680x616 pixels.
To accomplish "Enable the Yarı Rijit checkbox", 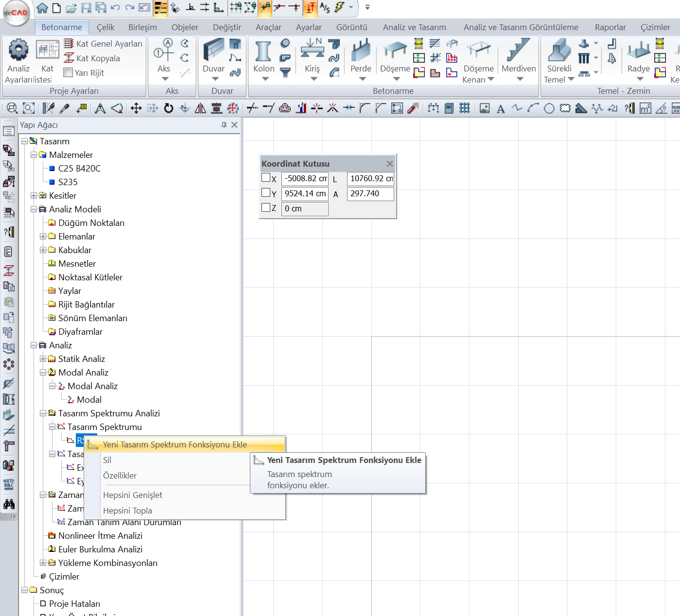I will (69, 73).
